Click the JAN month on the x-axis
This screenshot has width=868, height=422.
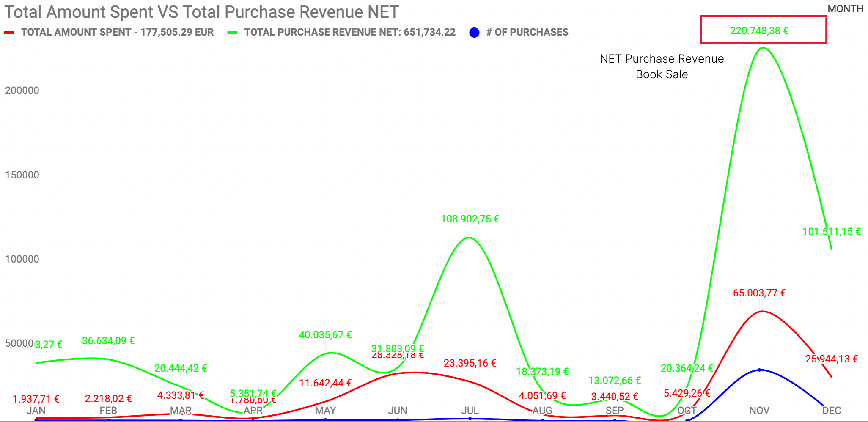pyautogui.click(x=36, y=410)
